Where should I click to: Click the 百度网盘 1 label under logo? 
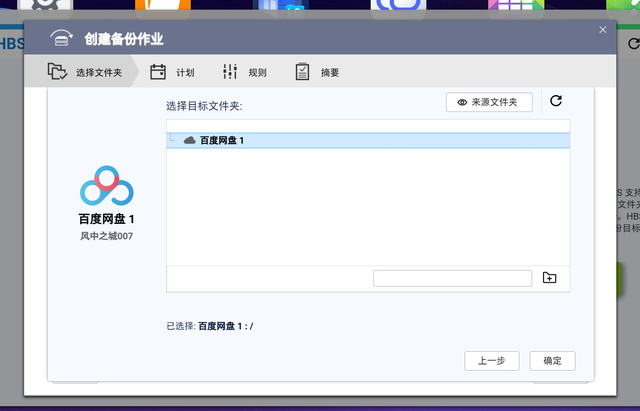(107, 219)
